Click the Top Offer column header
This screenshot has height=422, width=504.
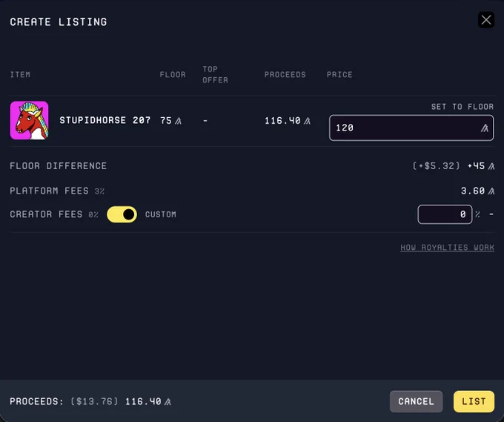pyautogui.click(x=215, y=75)
